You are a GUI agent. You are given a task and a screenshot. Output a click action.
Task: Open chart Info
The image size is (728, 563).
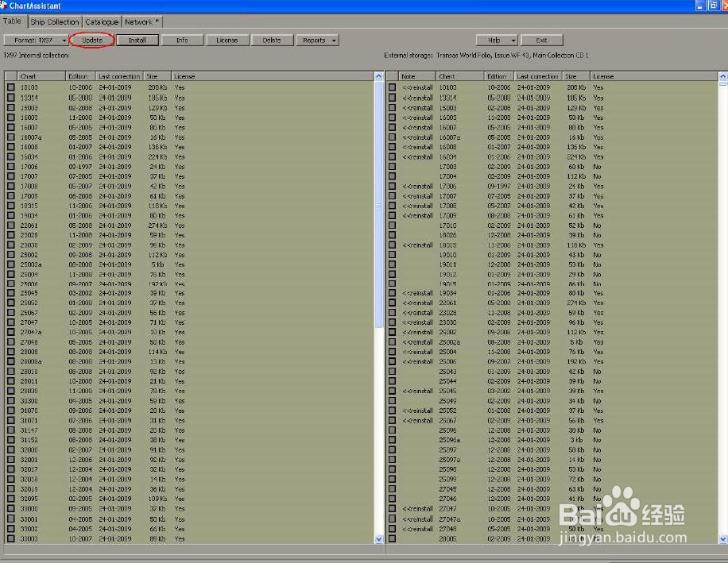coord(182,40)
